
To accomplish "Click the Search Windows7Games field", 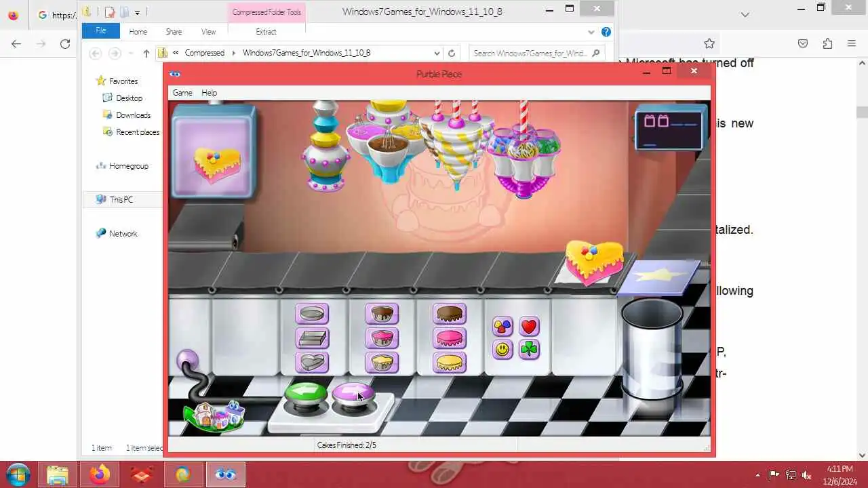I will 536,53.
